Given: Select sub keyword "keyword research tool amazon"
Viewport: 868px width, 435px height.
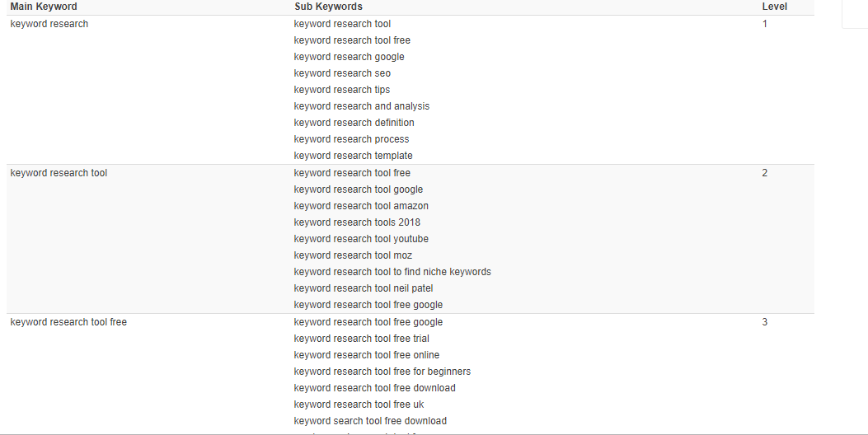Looking at the screenshot, I should (361, 206).
